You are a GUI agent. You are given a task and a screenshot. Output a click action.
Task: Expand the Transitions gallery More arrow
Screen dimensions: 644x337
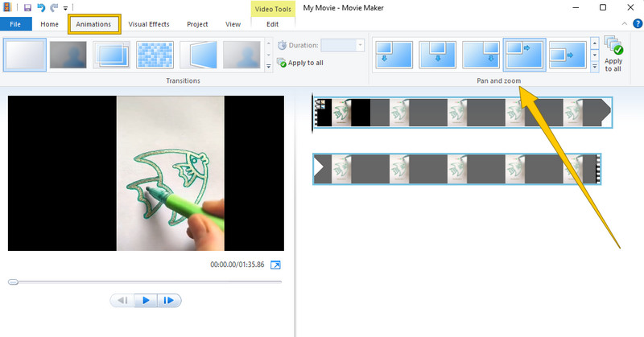[268, 66]
